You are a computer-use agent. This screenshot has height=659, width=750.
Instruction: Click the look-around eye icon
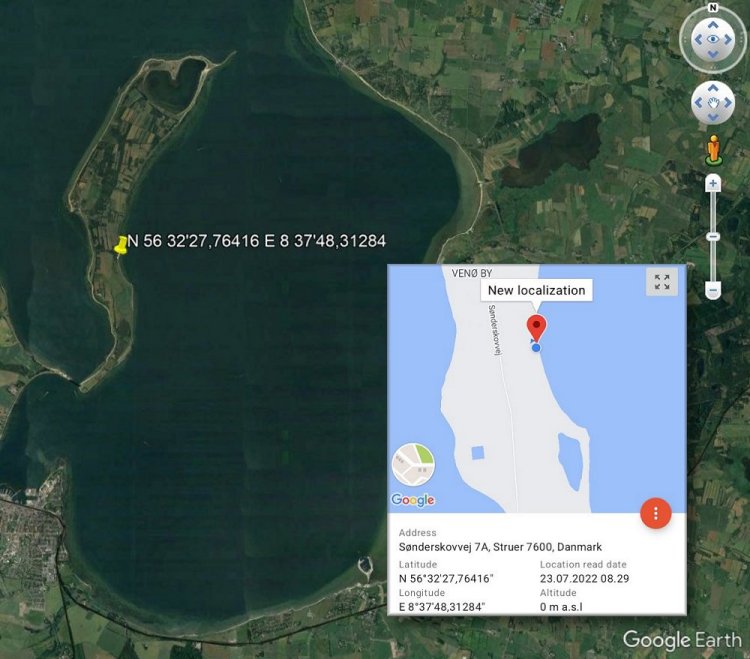click(x=713, y=40)
